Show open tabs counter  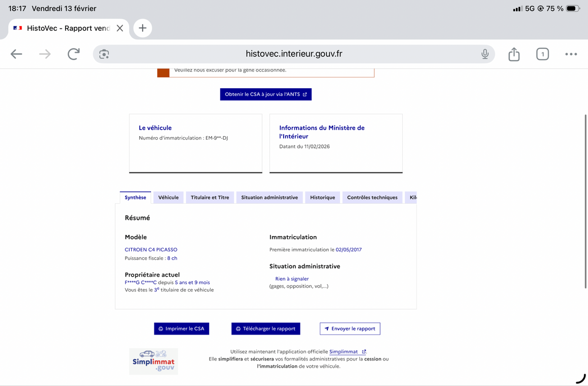coord(542,54)
